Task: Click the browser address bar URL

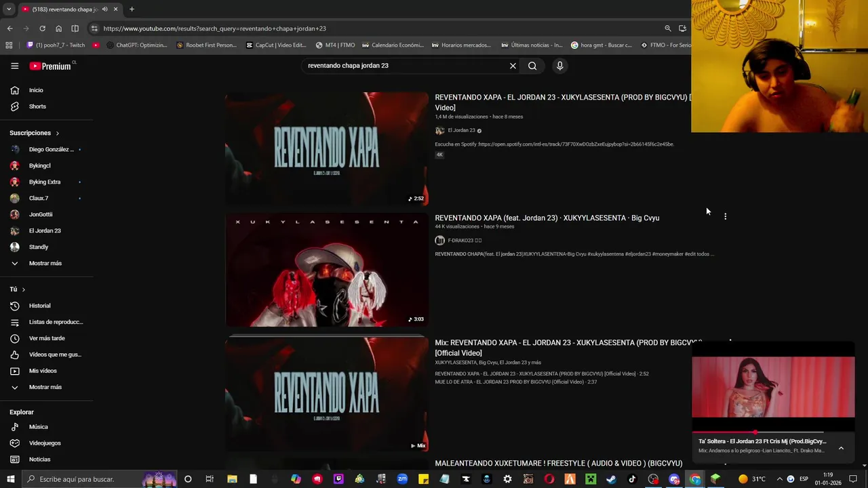Action: click(x=215, y=28)
